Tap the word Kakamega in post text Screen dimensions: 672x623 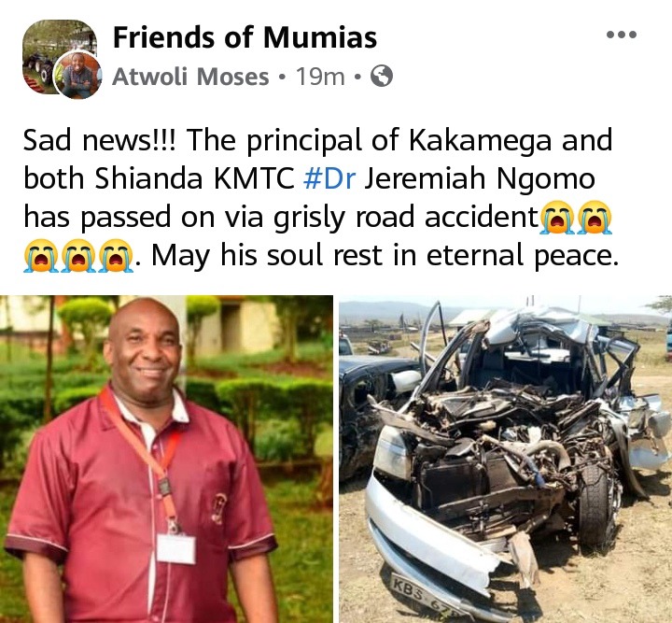[x=480, y=140]
